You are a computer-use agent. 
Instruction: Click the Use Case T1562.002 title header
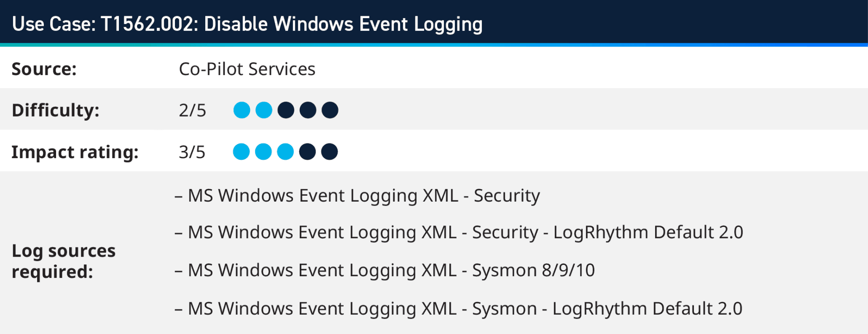pos(247,24)
